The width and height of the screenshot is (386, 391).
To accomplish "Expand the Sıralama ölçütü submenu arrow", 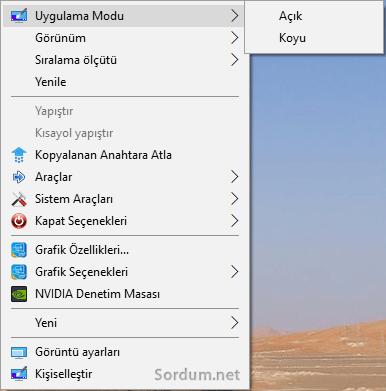I will click(x=235, y=60).
